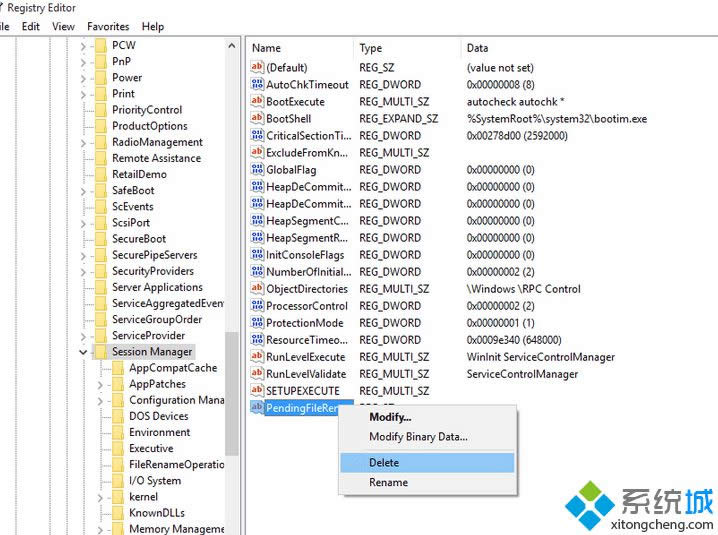
Task: Sort by the Type column header
Action: 372,48
